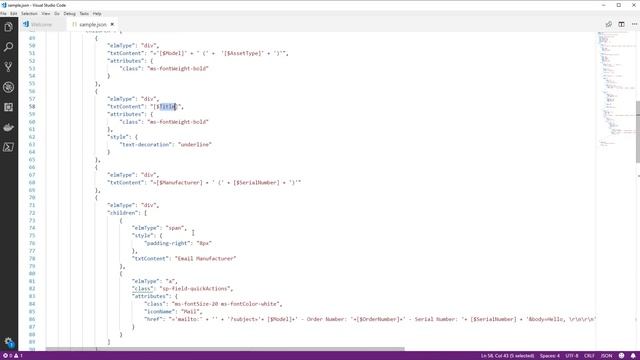The height and width of the screenshot is (360, 640).
Task: Click "Email Manufacturer" text on line 78
Action: pyautogui.click(x=205, y=258)
